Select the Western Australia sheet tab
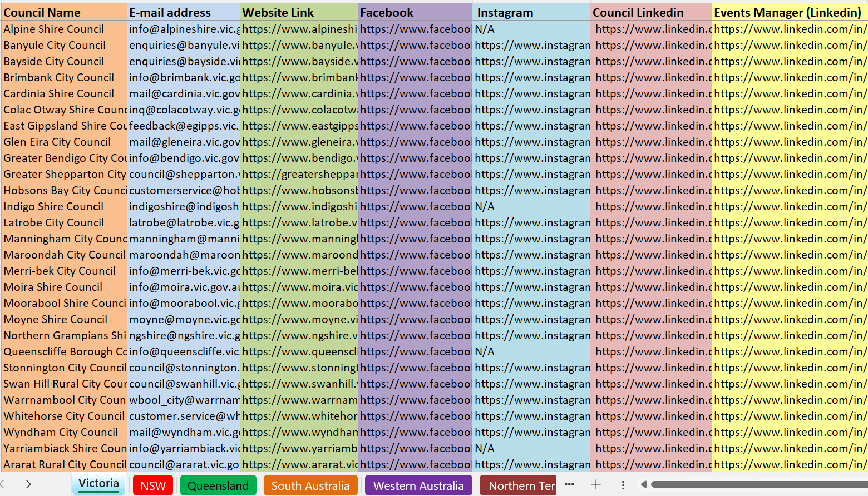Image resolution: width=868 pixels, height=496 pixels. point(418,485)
